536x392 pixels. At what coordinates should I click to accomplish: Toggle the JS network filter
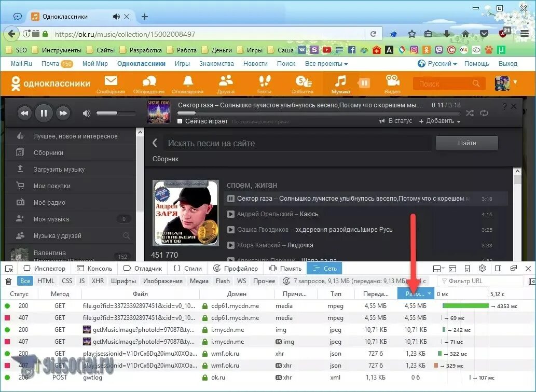click(81, 281)
